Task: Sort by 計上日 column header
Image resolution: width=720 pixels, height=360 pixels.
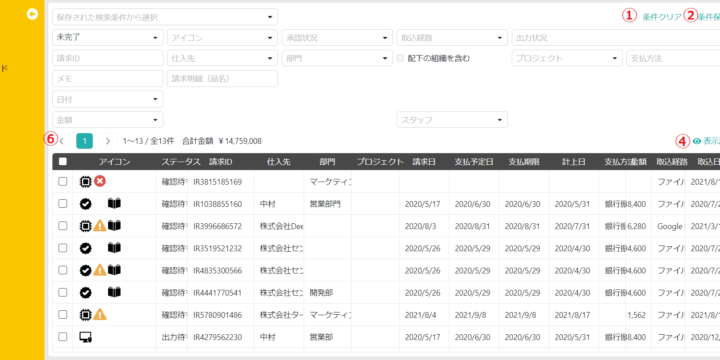Action: click(x=574, y=162)
